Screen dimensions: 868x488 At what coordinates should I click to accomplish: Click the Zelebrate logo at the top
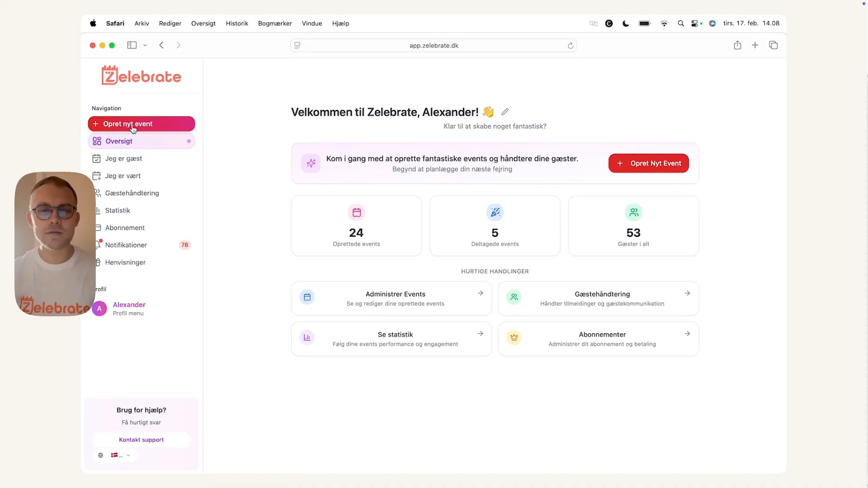click(x=141, y=75)
